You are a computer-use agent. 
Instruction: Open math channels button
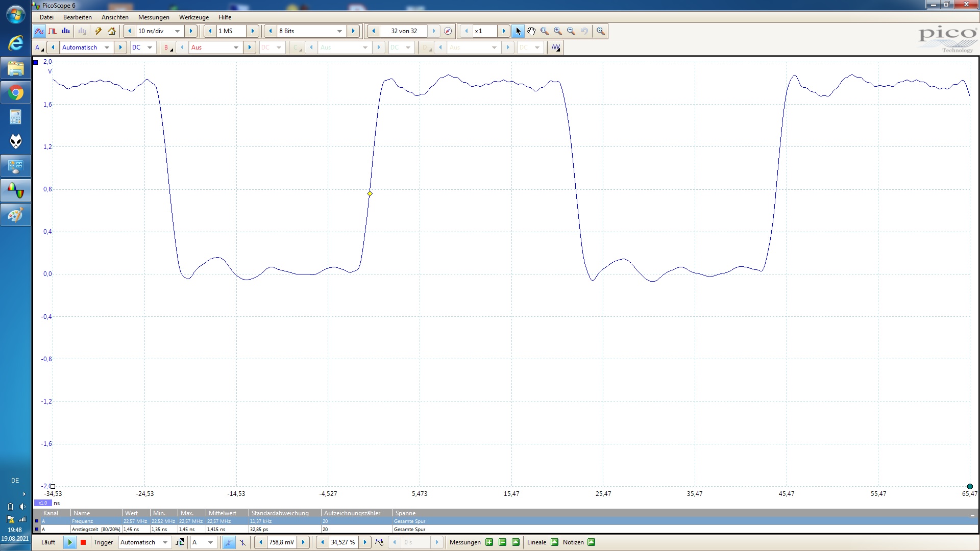(x=556, y=47)
